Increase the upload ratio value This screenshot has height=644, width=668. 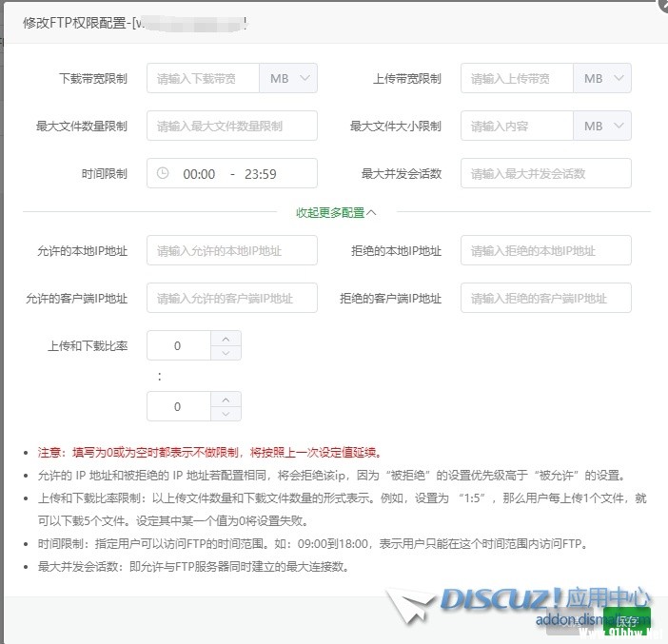click(x=226, y=339)
